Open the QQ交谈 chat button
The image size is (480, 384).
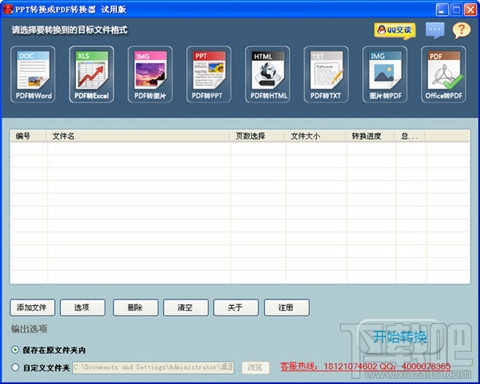[395, 31]
